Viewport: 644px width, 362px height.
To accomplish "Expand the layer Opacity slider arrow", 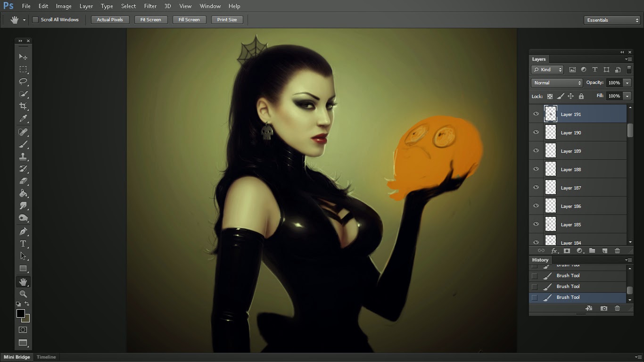I will click(x=627, y=83).
